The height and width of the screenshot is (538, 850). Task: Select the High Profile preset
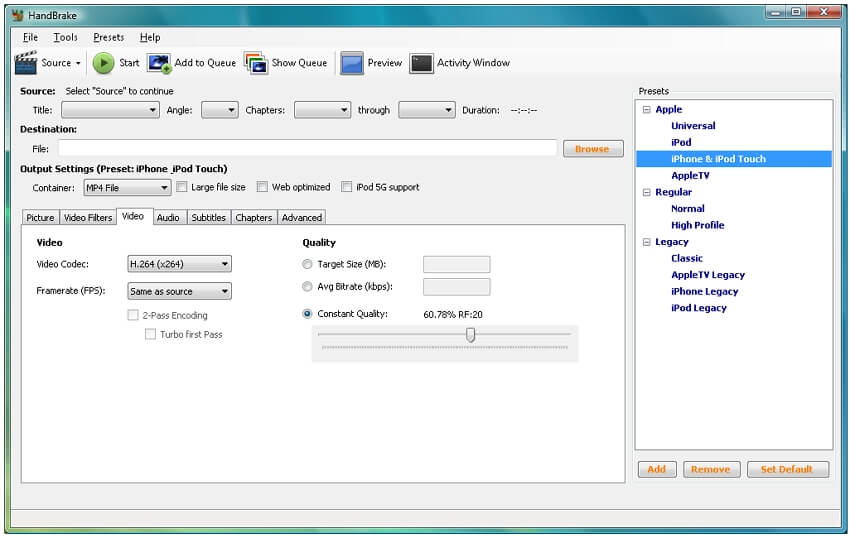[698, 226]
